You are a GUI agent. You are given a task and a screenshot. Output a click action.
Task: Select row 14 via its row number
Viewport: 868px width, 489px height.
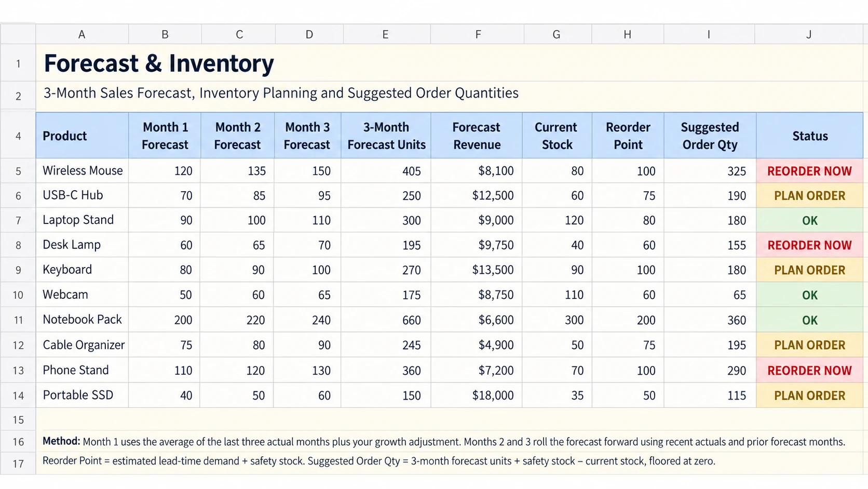pyautogui.click(x=18, y=395)
